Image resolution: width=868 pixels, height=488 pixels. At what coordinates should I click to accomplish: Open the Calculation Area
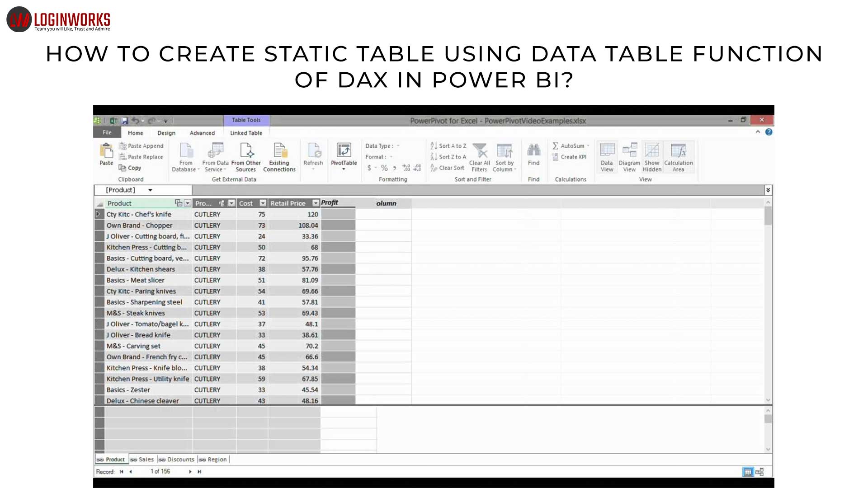pyautogui.click(x=679, y=156)
